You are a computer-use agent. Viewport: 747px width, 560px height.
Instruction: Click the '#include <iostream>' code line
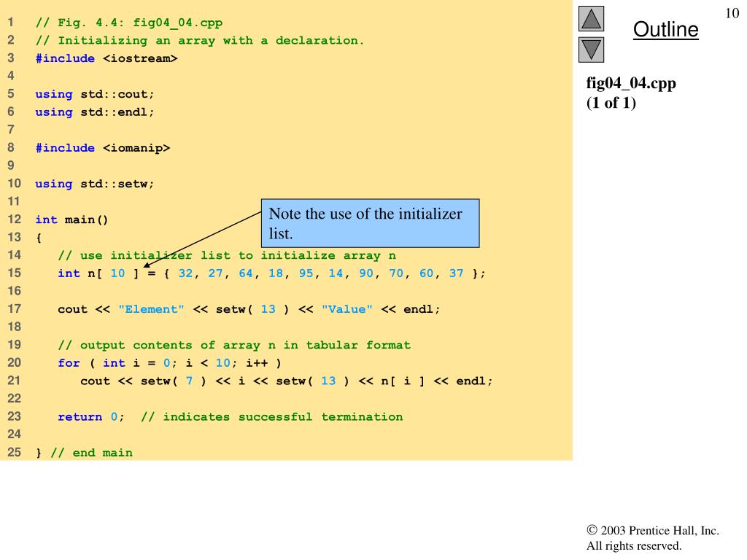click(x=107, y=58)
